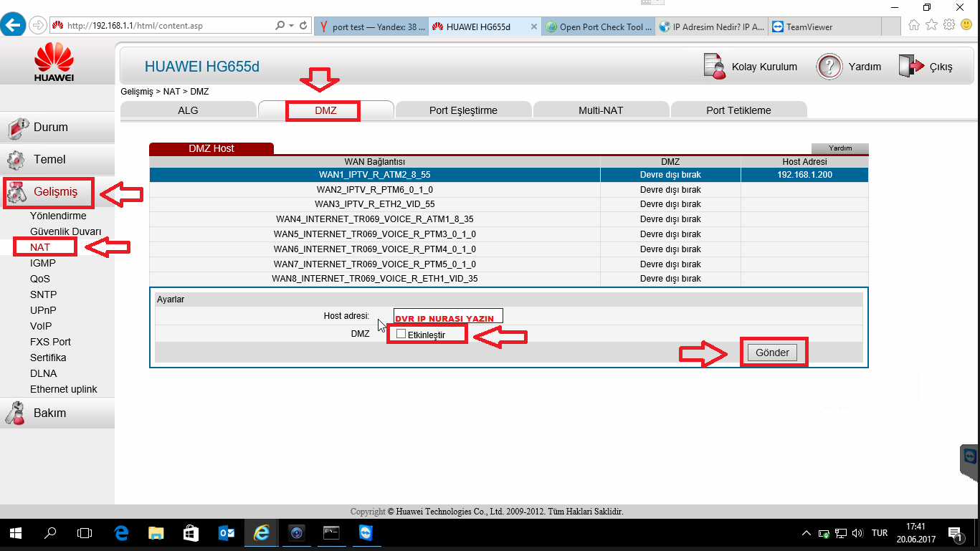Switch to the Open Port Check Tool tab
The height and width of the screenshot is (551, 980).
pos(599,27)
